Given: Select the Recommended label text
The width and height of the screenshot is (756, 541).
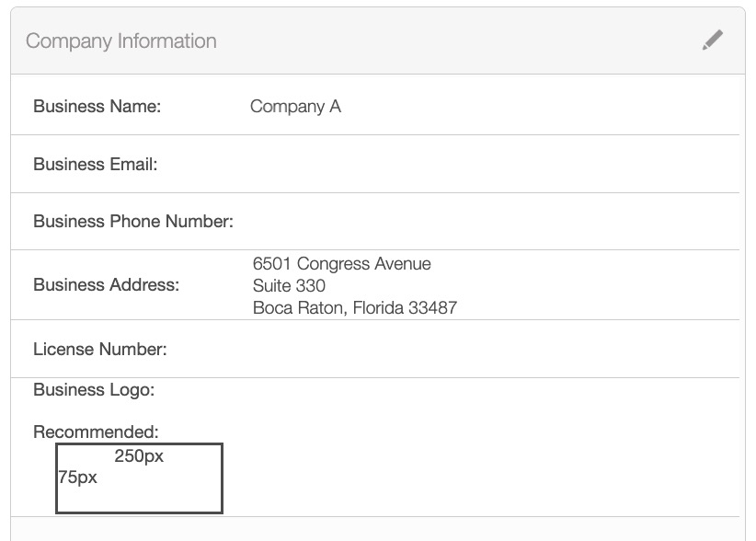Looking at the screenshot, I should [96, 432].
